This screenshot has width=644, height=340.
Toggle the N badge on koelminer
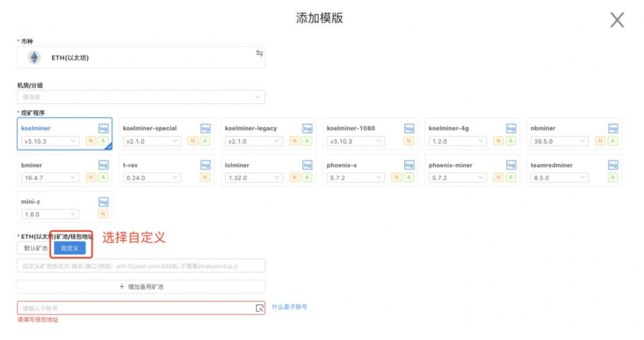coord(91,141)
